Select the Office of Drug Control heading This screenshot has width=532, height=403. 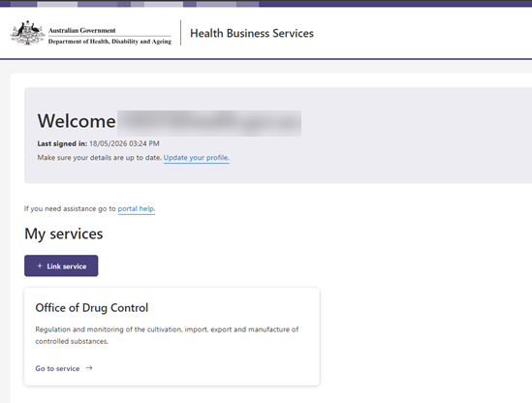(x=92, y=308)
